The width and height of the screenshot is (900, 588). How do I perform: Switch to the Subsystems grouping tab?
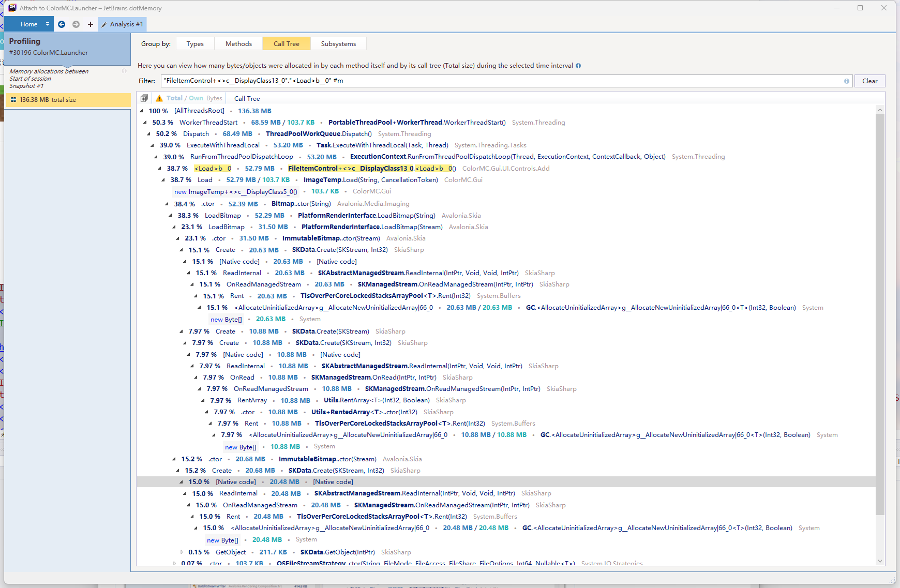tap(338, 43)
